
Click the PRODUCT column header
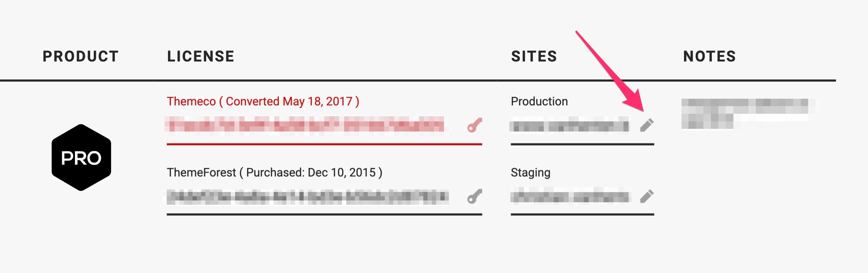pyautogui.click(x=81, y=57)
